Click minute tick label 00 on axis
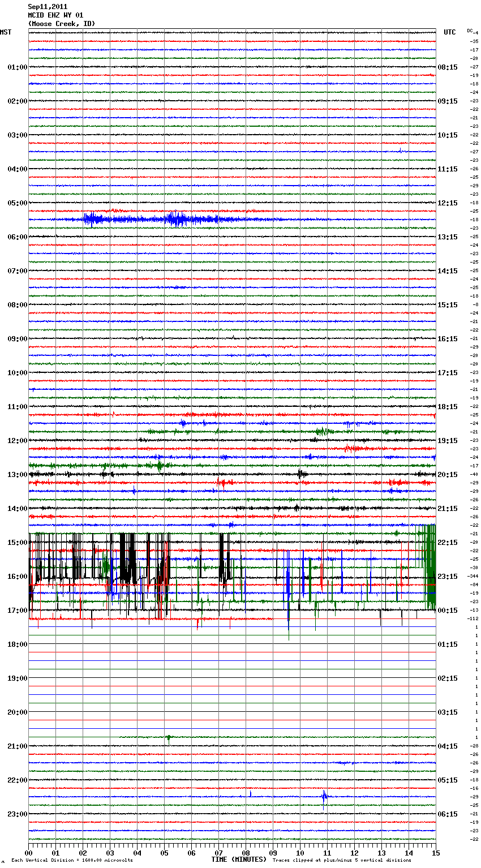 (x=29, y=853)
